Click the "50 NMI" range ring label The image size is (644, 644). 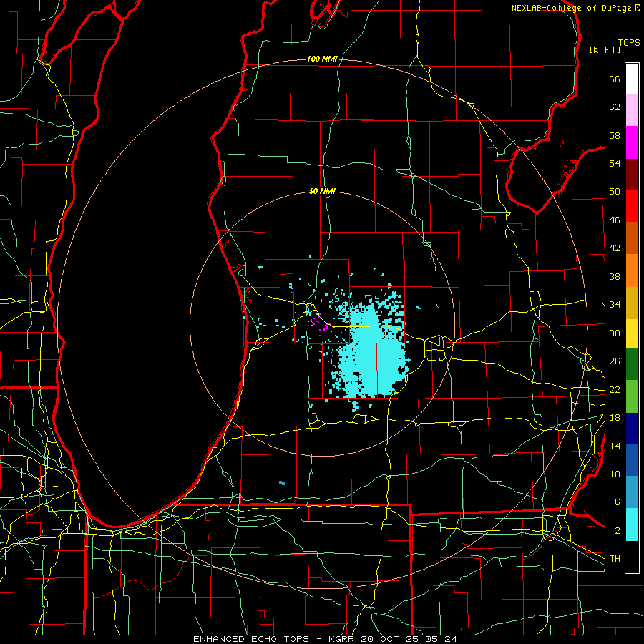(322, 191)
